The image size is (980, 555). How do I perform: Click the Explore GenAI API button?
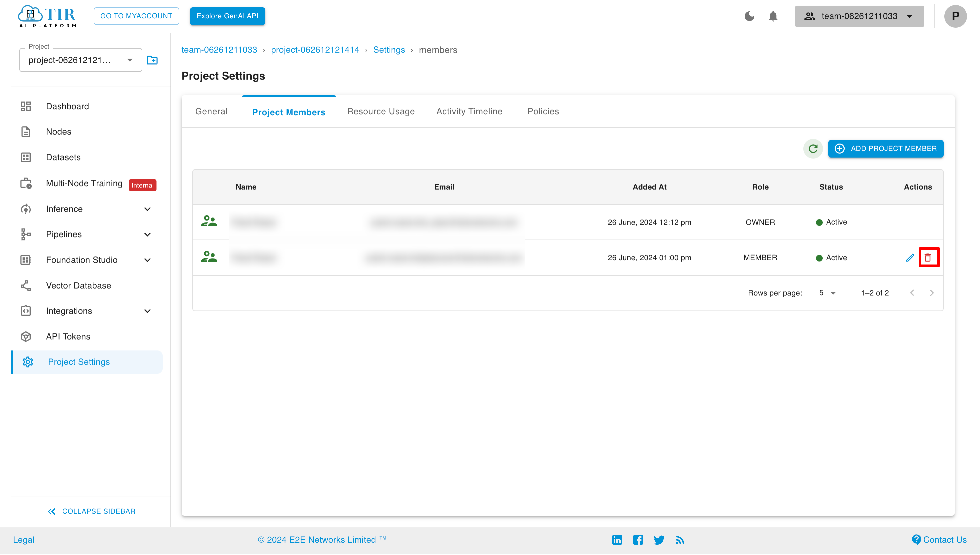227,16
